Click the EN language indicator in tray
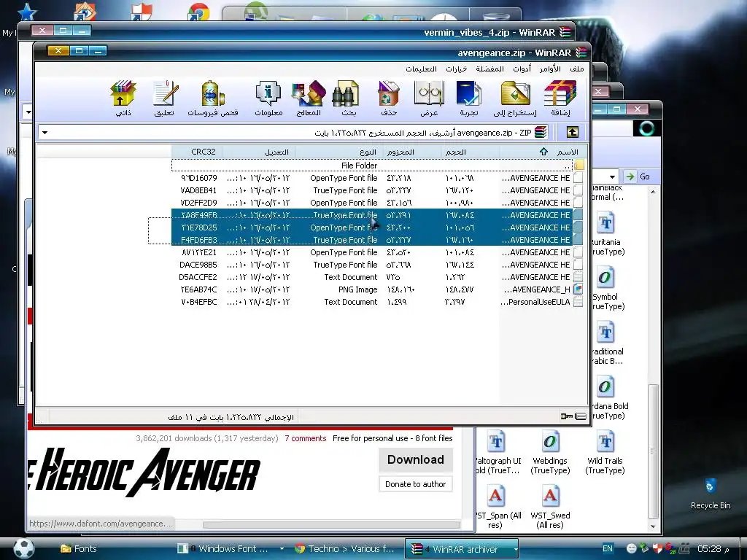This screenshot has width=747, height=560. (x=608, y=548)
